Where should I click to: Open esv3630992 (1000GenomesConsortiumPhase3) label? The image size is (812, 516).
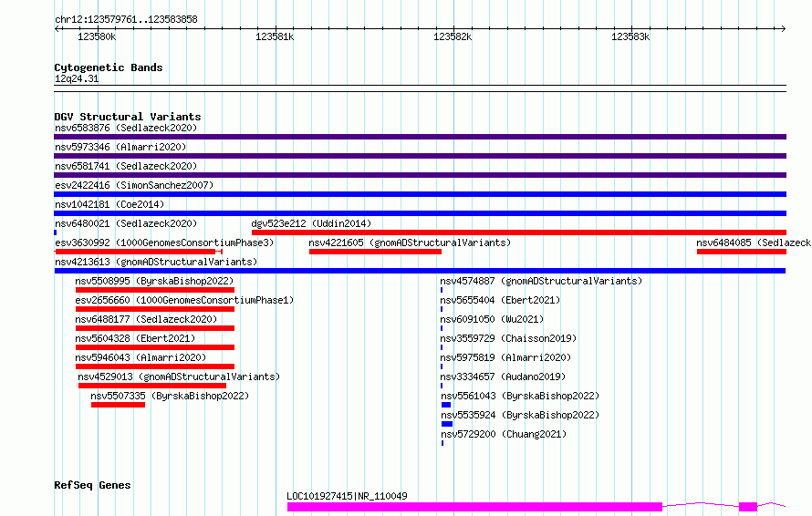[x=164, y=243]
